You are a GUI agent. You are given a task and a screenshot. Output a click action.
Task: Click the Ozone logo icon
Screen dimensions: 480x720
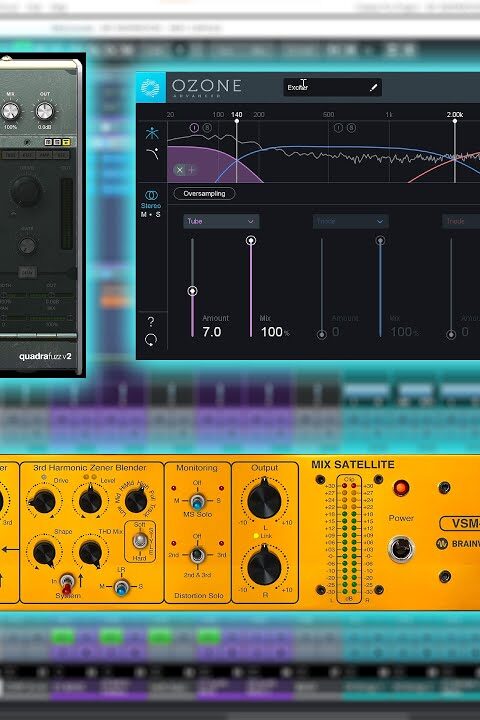pos(150,87)
